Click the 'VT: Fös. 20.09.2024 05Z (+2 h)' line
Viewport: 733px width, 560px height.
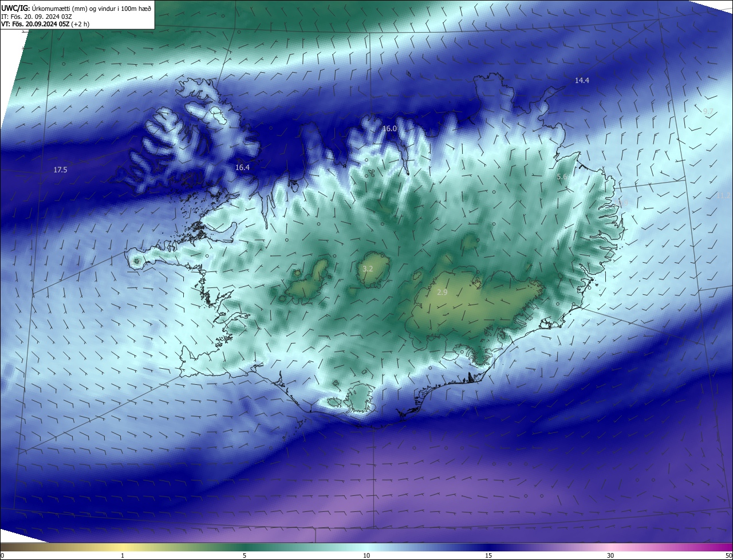coord(45,24)
